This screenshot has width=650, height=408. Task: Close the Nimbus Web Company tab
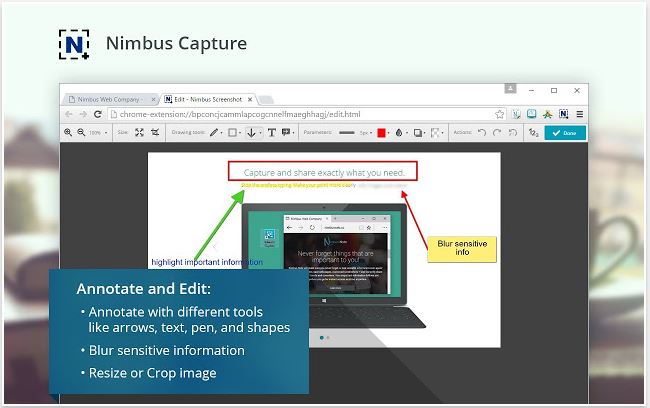(x=153, y=100)
